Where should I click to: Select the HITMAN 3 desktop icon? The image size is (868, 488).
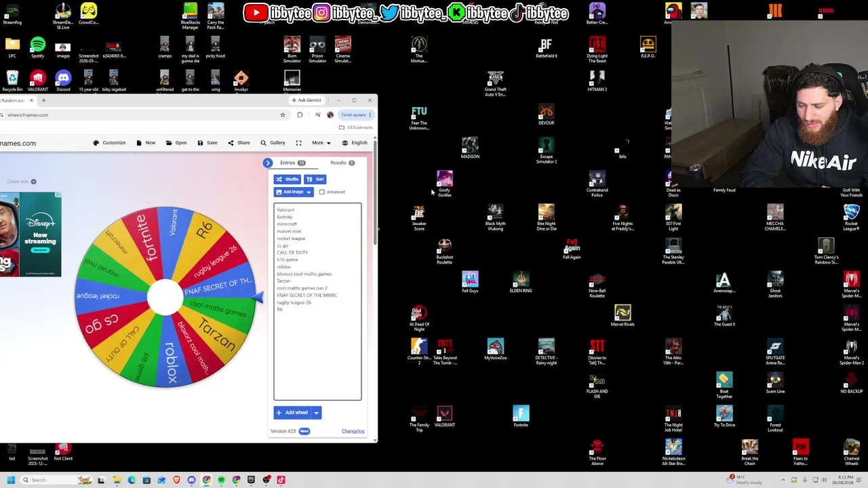click(597, 81)
